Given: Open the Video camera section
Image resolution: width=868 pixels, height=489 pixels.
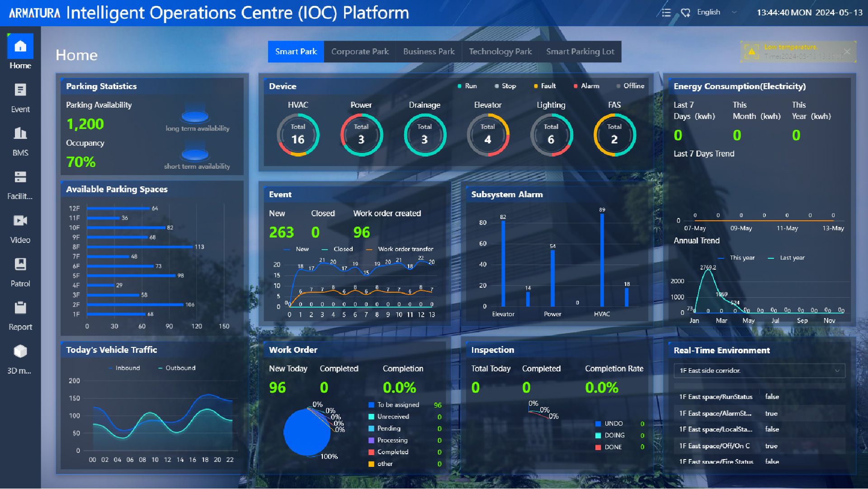Looking at the screenshot, I should pos(20,221).
